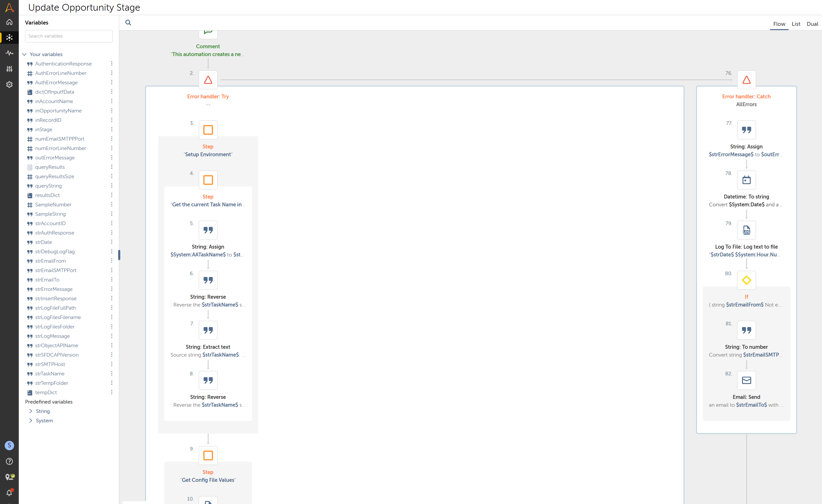Click the search magnifier icon above the flow
The height and width of the screenshot is (504, 822).
click(128, 23)
